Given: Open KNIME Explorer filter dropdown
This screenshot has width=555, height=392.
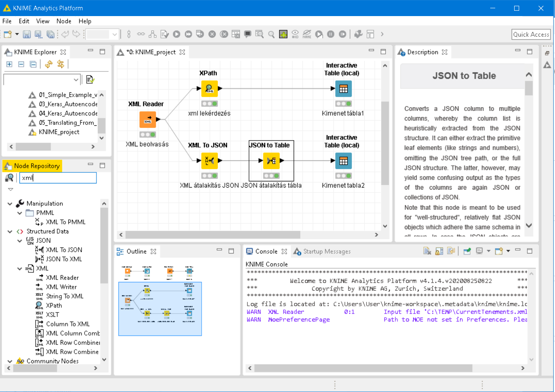Looking at the screenshot, I should 76,80.
